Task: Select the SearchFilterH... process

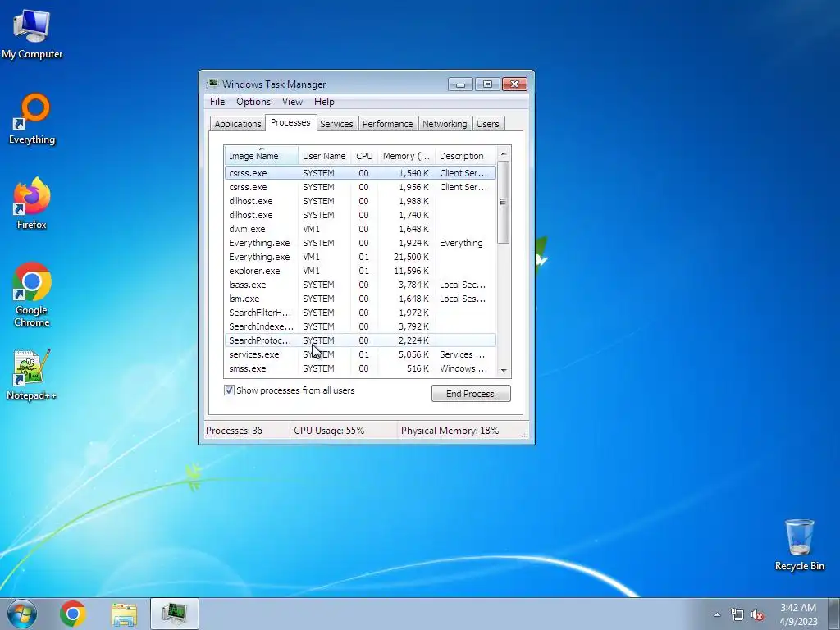Action: pyautogui.click(x=360, y=313)
